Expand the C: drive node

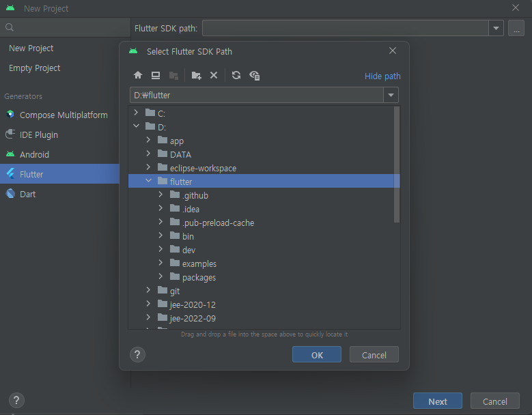coord(136,112)
